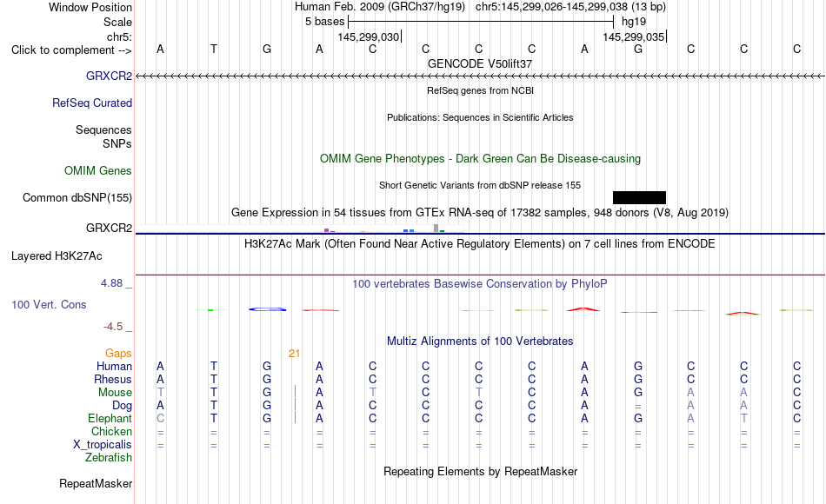This screenshot has width=826, height=504.
Task: Click the 145,299,030 ruler coordinate
Action: [x=369, y=36]
